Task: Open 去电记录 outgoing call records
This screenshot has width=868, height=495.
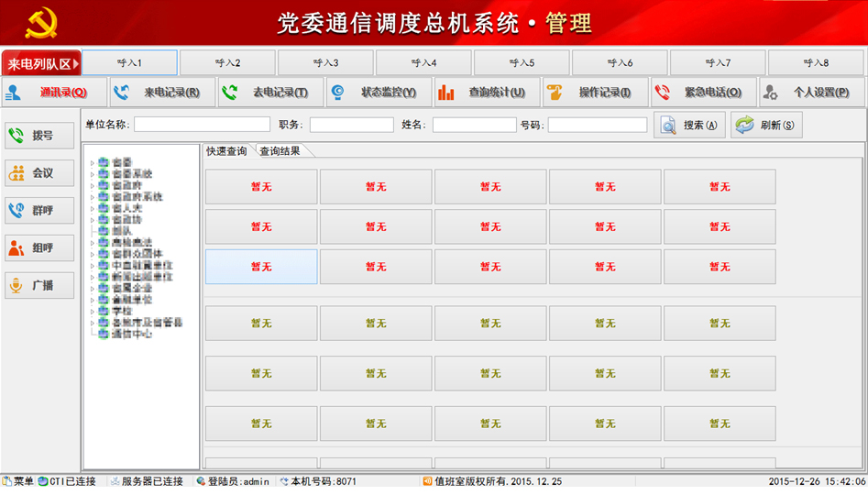Action: [271, 93]
